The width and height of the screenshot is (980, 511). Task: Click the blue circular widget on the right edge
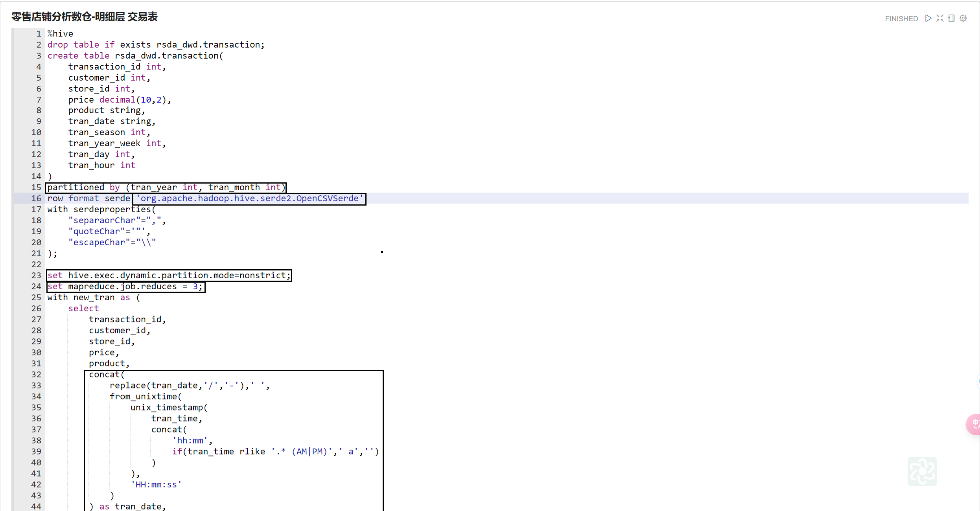point(978,380)
